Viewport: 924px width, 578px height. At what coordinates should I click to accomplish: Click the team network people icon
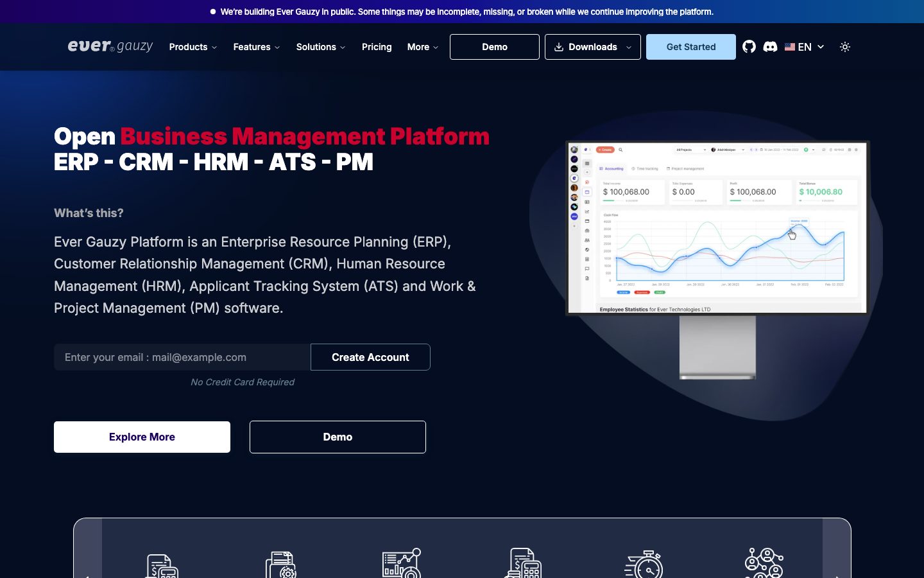(764, 563)
